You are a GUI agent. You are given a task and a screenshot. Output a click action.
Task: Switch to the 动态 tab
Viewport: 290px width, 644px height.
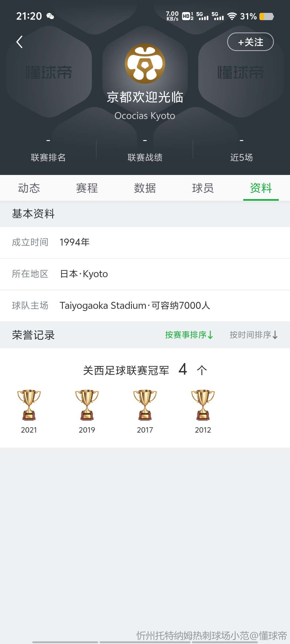[x=29, y=188]
